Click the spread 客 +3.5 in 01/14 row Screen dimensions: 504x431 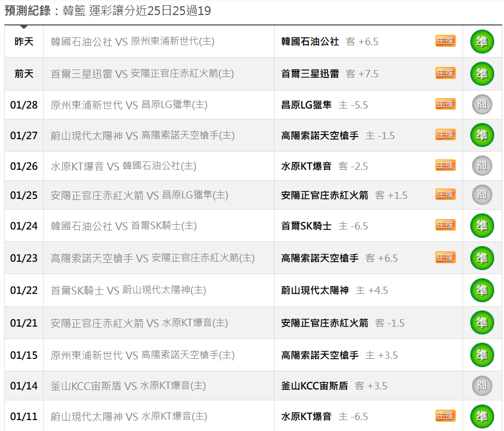point(371,386)
